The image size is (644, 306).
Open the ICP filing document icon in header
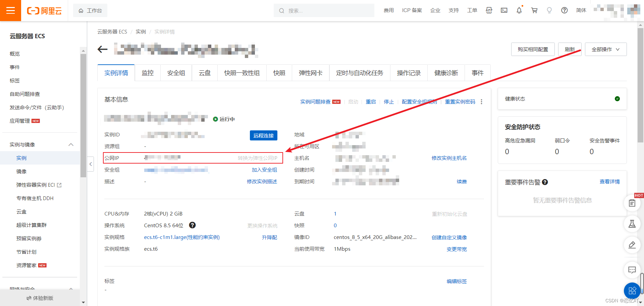click(489, 10)
